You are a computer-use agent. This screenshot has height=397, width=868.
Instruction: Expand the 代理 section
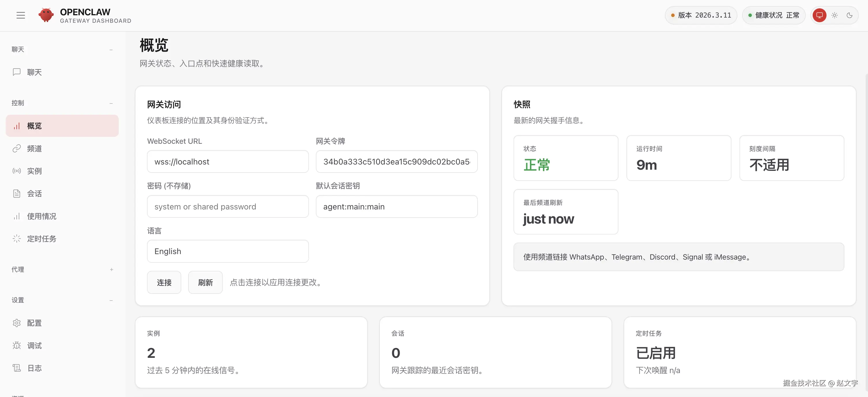tap(111, 269)
